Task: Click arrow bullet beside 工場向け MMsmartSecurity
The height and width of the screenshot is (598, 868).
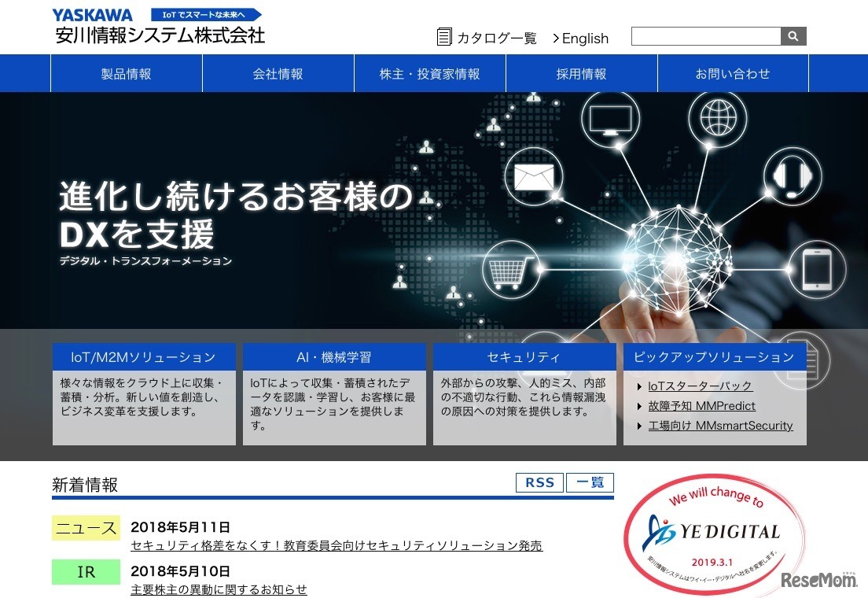Action: (639, 426)
